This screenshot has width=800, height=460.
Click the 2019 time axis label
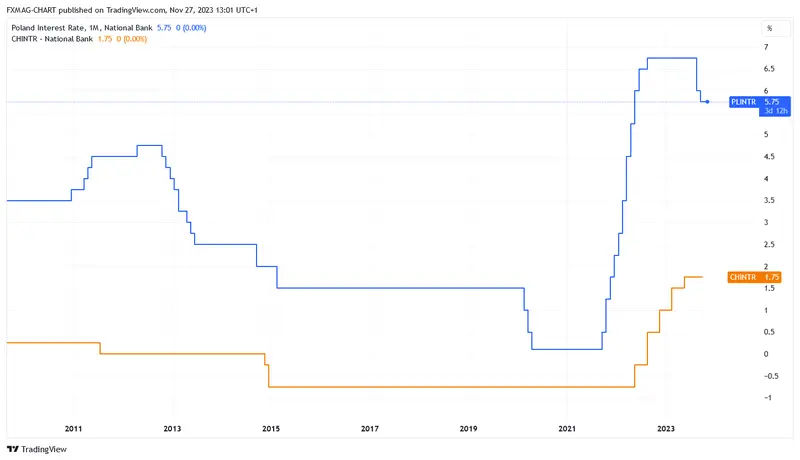click(468, 428)
